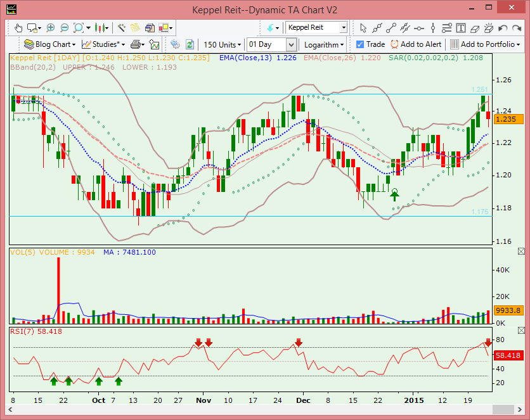Expand the printer dropdown arrow
530x420 pixels.
[x=143, y=44]
